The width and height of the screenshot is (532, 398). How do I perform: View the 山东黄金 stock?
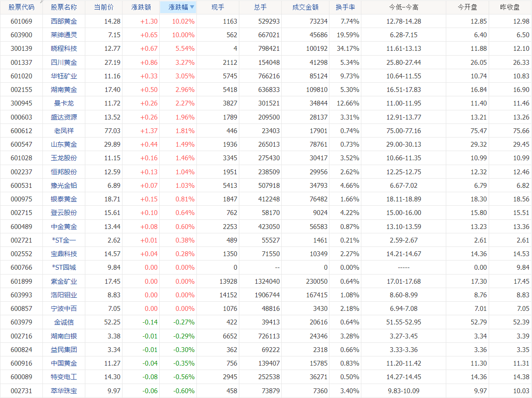coord(64,144)
